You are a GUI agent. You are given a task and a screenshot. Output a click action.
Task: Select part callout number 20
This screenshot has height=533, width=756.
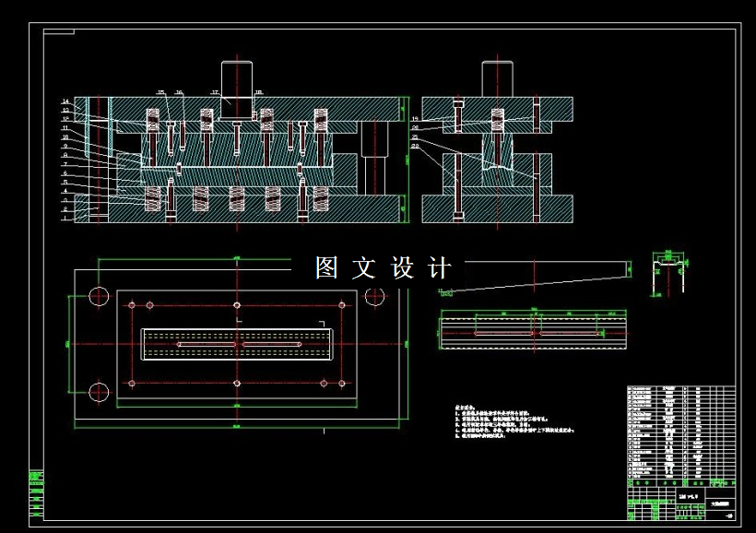(x=415, y=127)
